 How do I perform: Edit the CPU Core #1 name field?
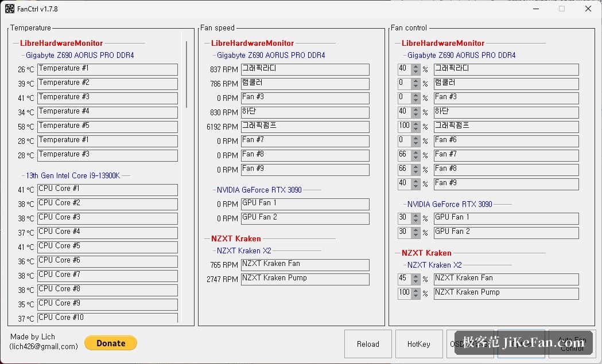coord(107,190)
